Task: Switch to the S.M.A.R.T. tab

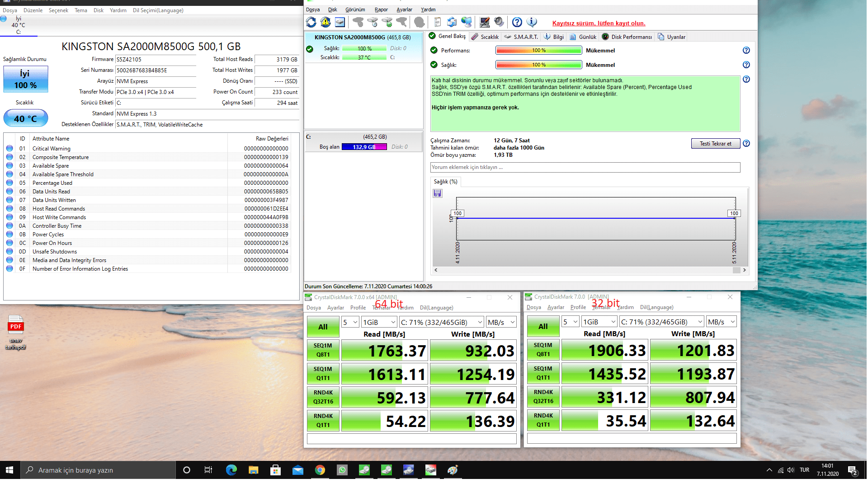Action: pos(522,37)
